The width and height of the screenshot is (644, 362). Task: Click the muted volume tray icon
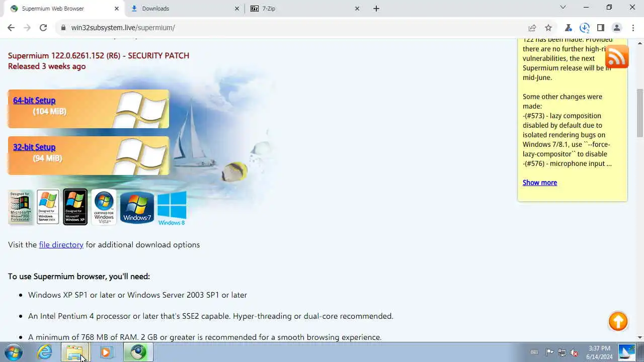coord(574,352)
